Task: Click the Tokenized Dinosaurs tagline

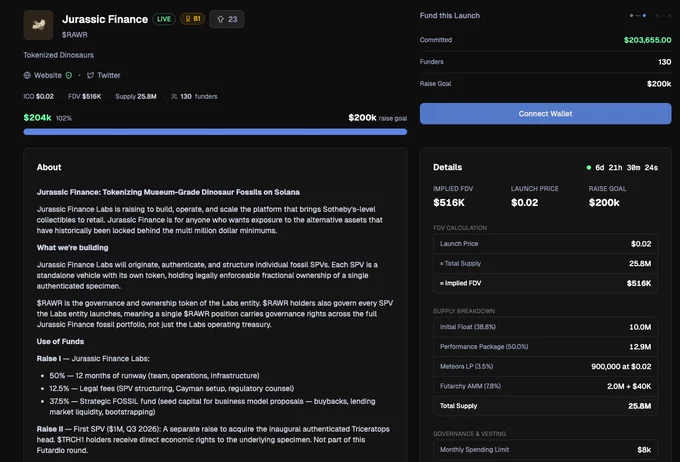Action: pos(59,55)
